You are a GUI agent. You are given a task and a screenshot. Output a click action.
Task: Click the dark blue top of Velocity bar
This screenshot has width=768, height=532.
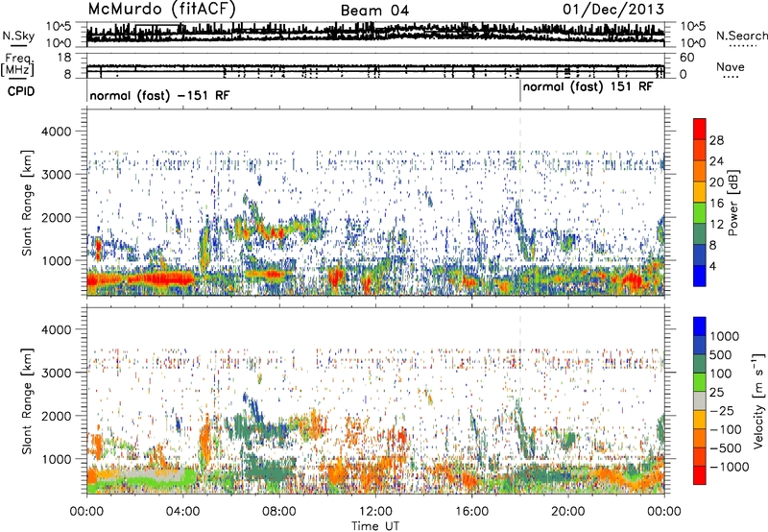coord(700,326)
